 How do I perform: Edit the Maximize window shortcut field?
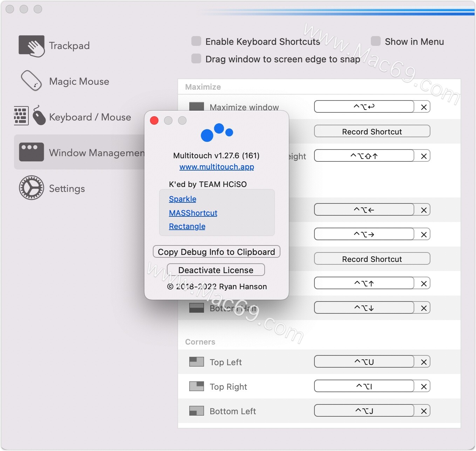tap(364, 107)
